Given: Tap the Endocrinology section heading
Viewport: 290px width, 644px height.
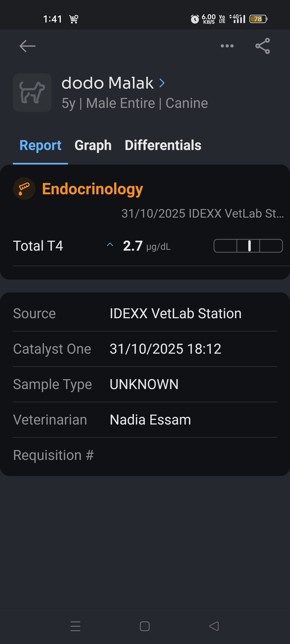Looking at the screenshot, I should (x=92, y=189).
